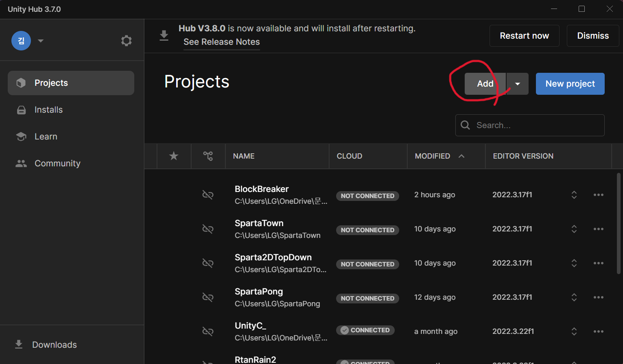623x364 pixels.
Task: Open the Learn section
Action: click(71, 137)
